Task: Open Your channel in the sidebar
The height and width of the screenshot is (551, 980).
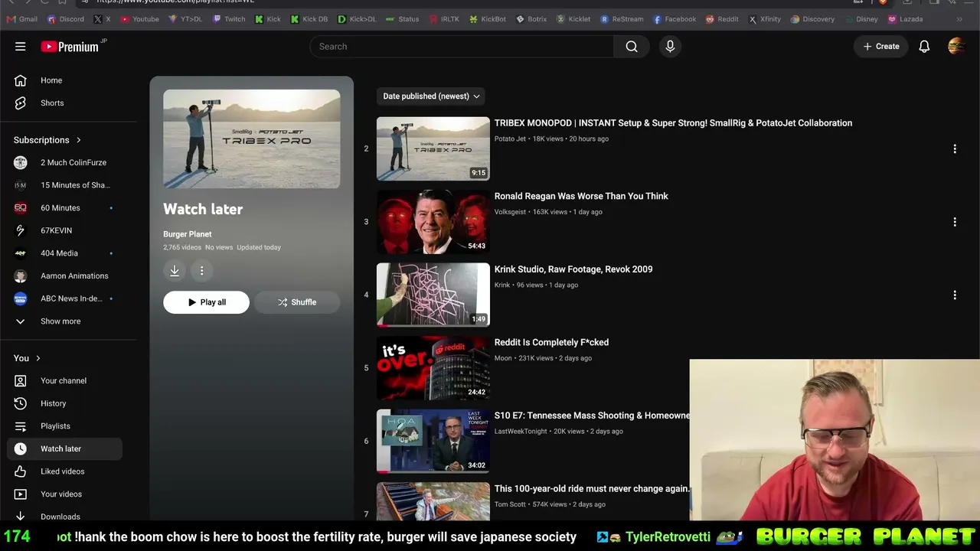Action: 65,381
